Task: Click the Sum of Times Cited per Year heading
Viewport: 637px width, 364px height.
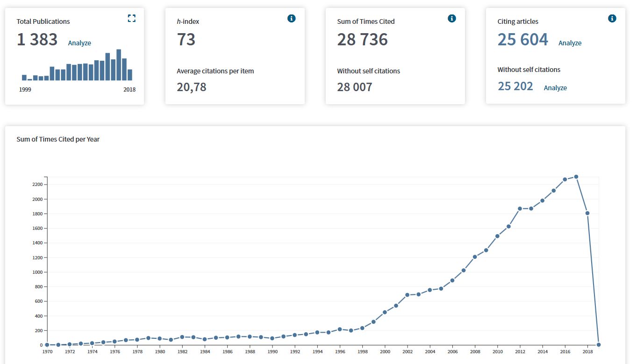Action: click(x=58, y=139)
